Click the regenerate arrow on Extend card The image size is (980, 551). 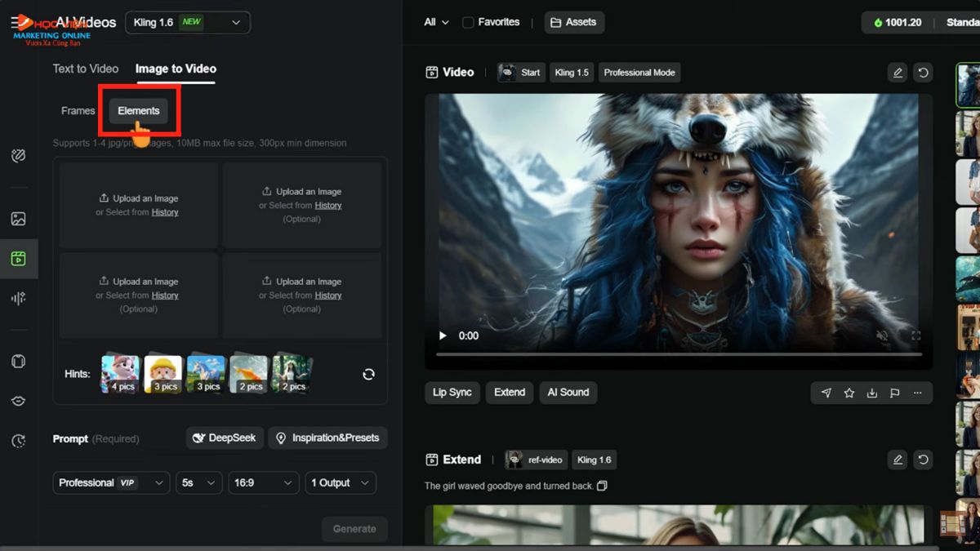pos(923,460)
